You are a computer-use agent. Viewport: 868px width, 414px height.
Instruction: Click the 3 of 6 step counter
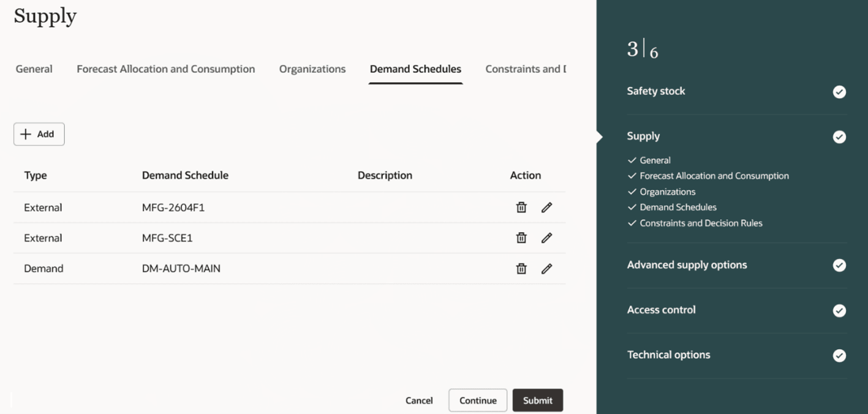(x=643, y=49)
